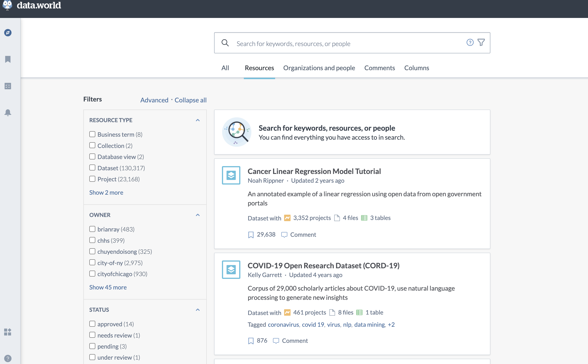Open the Bookmarks sidebar icon
Image resolution: width=588 pixels, height=364 pixels.
coord(8,59)
